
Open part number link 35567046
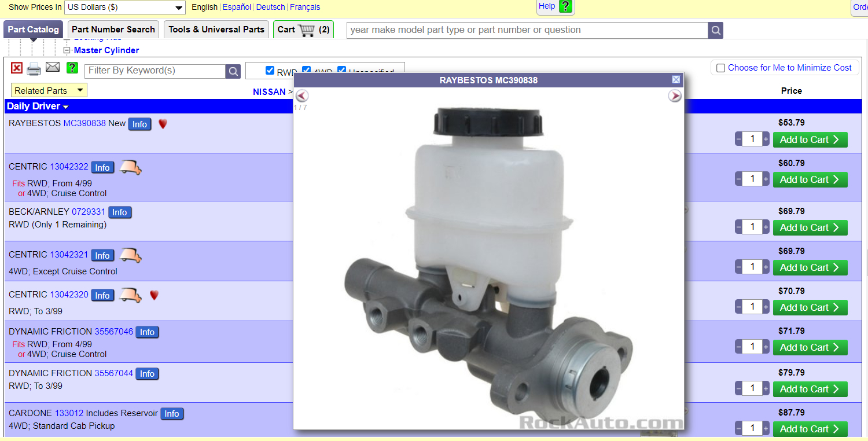114,332
